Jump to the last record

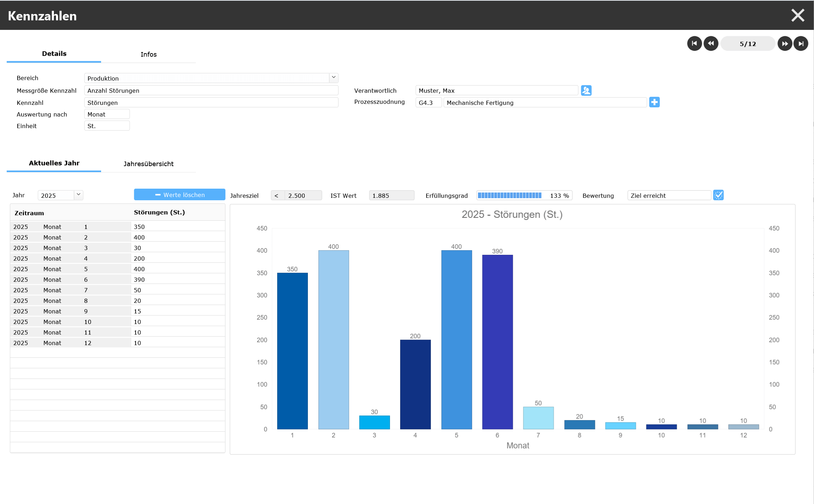801,44
